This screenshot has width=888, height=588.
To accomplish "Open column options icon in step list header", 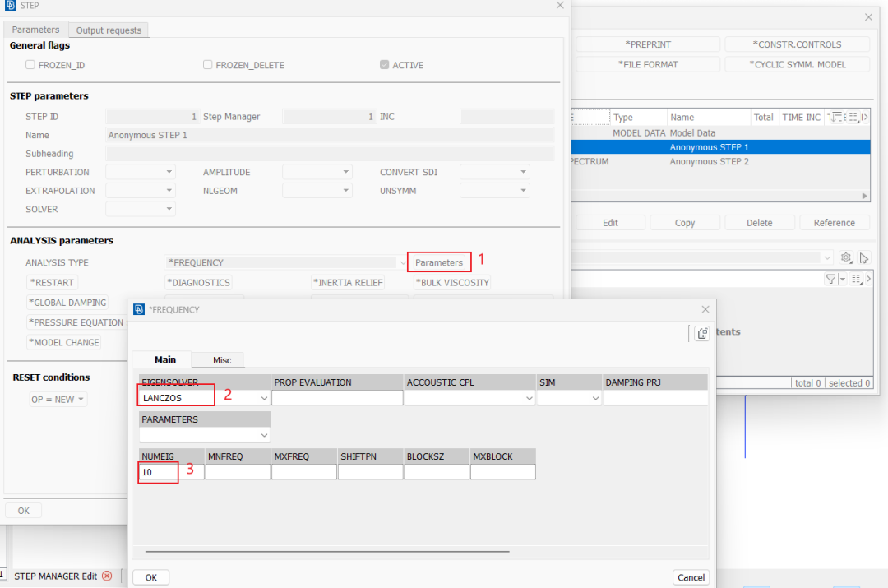I will pos(853,117).
